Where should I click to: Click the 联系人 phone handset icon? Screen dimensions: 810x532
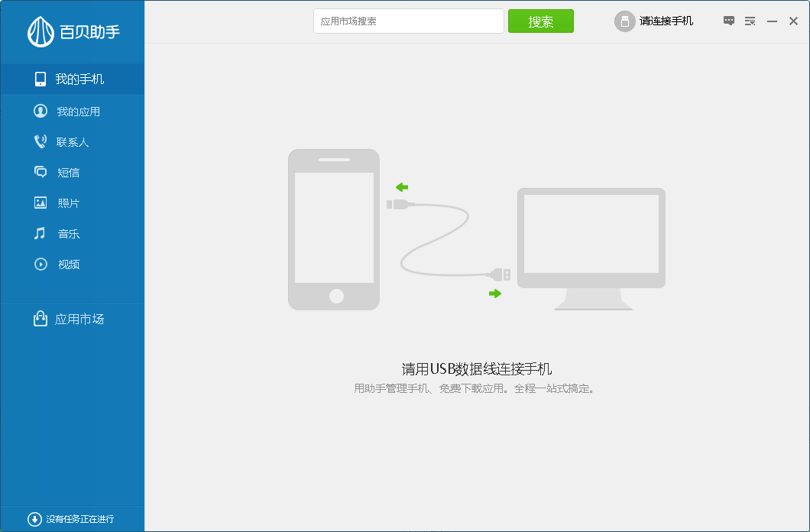[40, 141]
